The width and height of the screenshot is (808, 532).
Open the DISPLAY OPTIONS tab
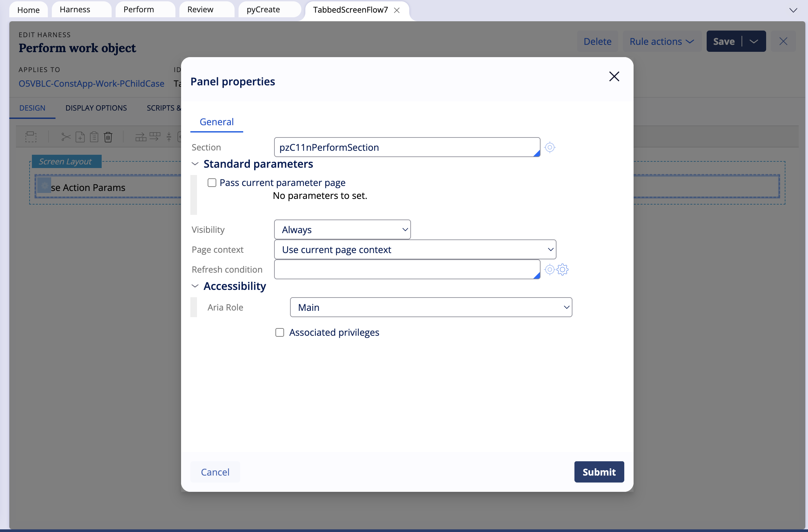pyautogui.click(x=96, y=108)
